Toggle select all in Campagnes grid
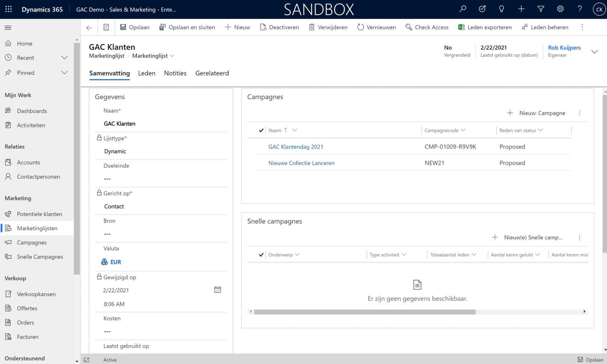This screenshot has height=364, width=607. [261, 130]
